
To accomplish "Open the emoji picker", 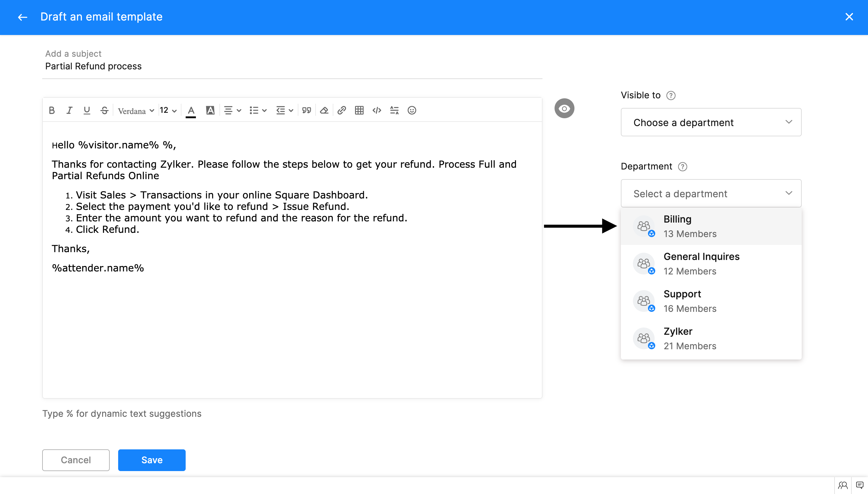I will pyautogui.click(x=412, y=110).
